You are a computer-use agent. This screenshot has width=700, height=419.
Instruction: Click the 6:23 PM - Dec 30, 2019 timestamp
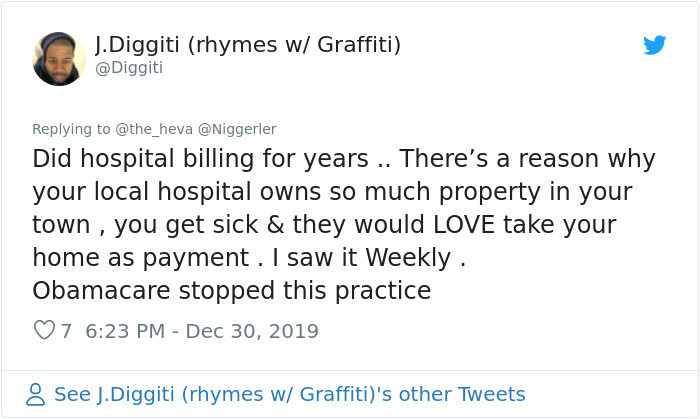pyautogui.click(x=202, y=331)
